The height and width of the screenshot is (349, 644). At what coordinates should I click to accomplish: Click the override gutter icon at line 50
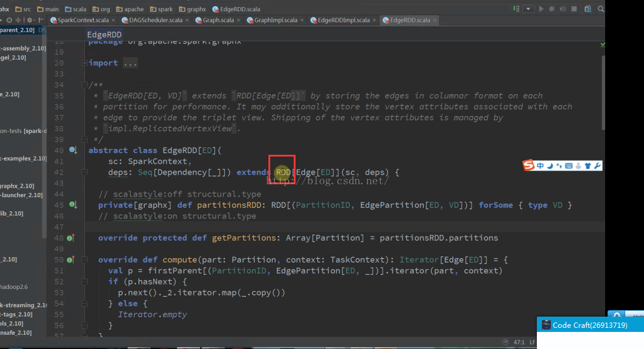[x=71, y=260]
